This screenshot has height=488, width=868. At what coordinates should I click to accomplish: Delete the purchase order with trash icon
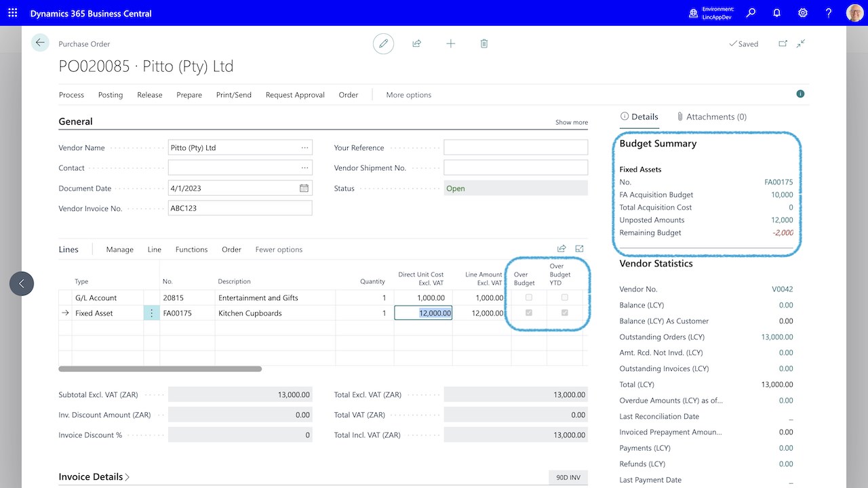coord(484,43)
